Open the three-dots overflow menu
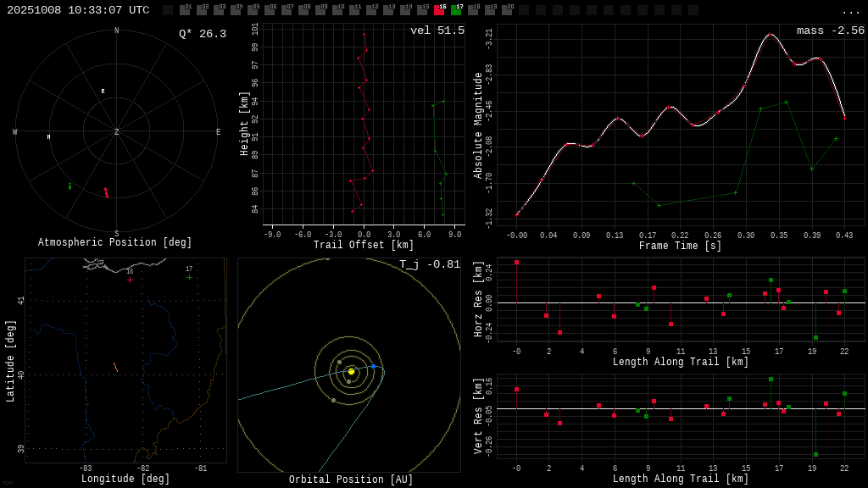Viewport: 868px width, 488px height. point(850,11)
